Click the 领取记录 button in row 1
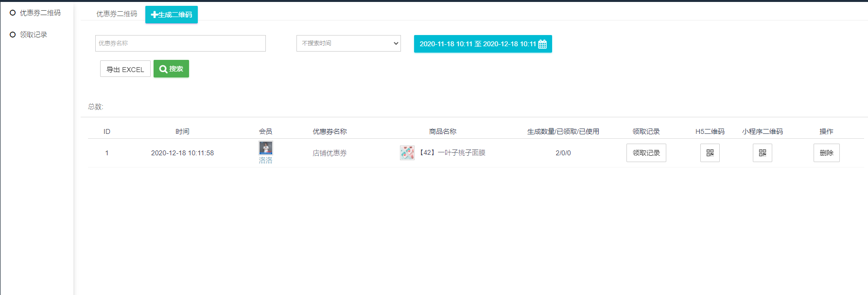The image size is (868, 295). point(646,153)
